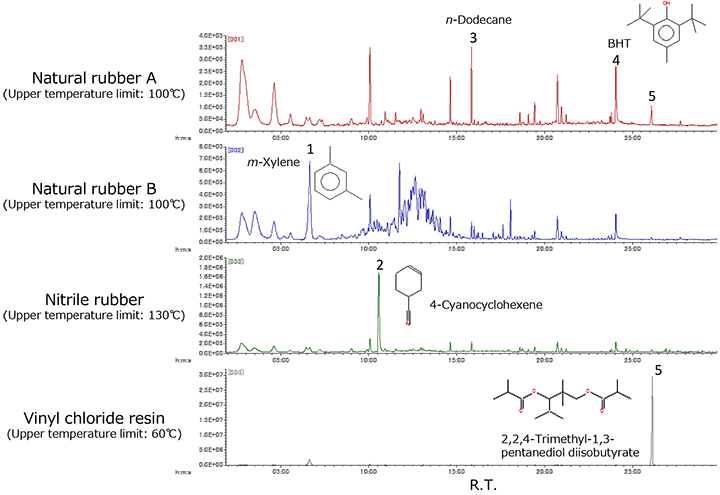The image size is (720, 495).
Task: Click the bottom panel's white trace legend label
Action: (235, 372)
